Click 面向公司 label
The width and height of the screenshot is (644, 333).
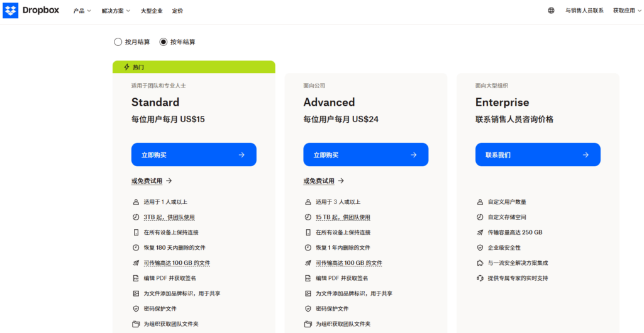point(314,86)
